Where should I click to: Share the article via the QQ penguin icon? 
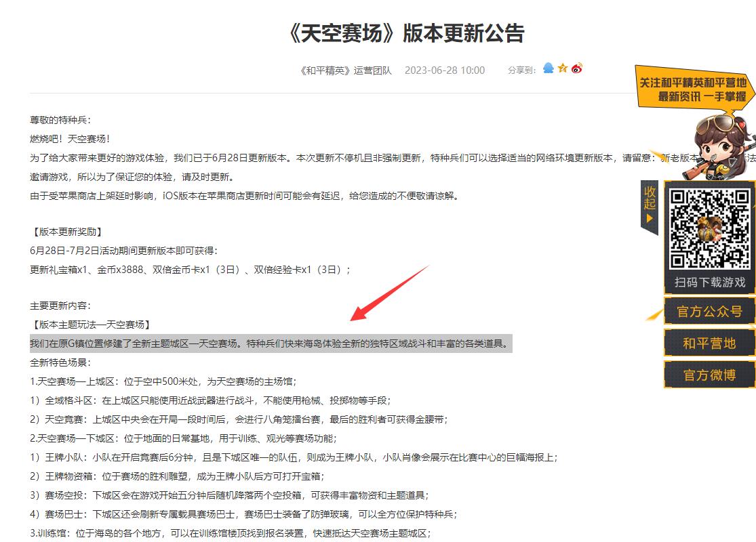(549, 68)
